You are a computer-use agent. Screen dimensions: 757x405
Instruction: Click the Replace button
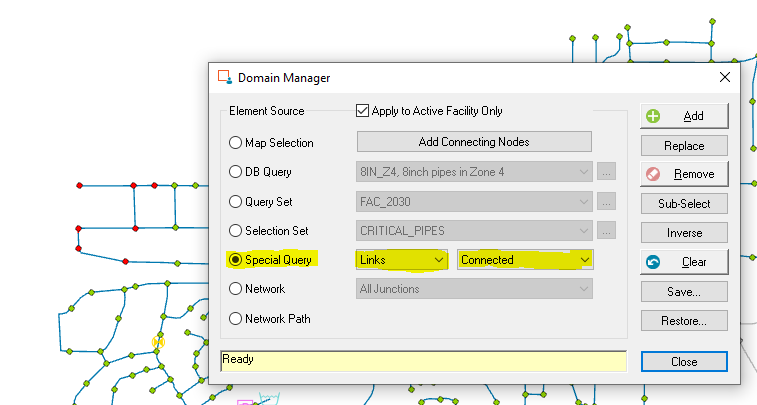[x=684, y=146]
